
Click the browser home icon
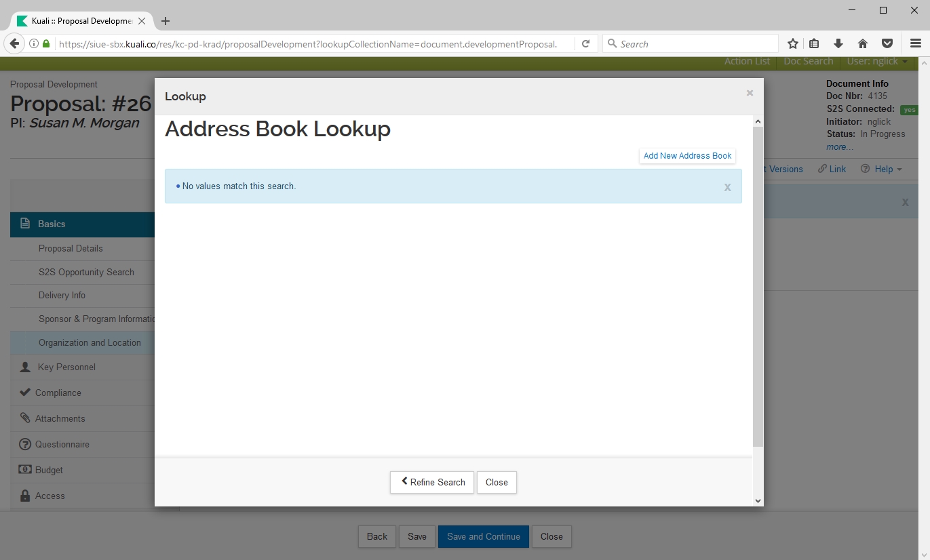click(863, 43)
